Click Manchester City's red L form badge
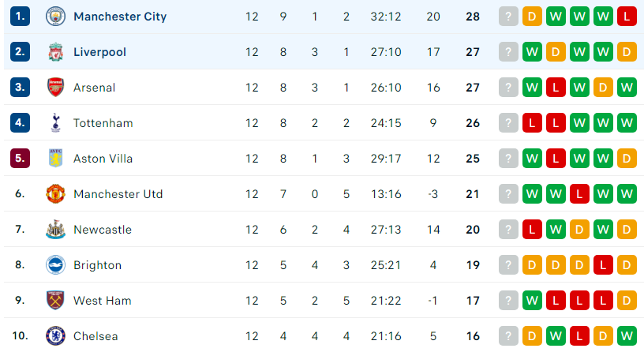 [627, 17]
